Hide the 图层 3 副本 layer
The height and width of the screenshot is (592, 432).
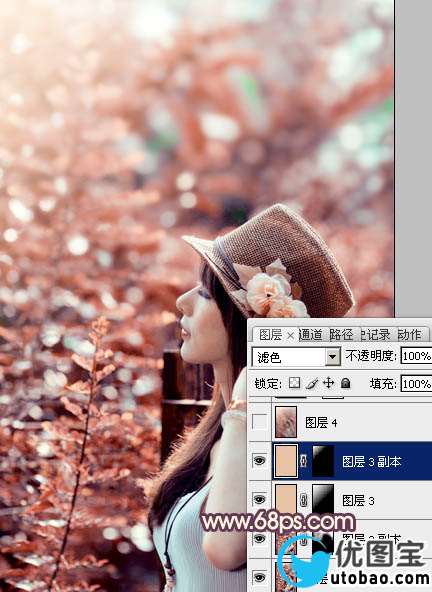[259, 461]
